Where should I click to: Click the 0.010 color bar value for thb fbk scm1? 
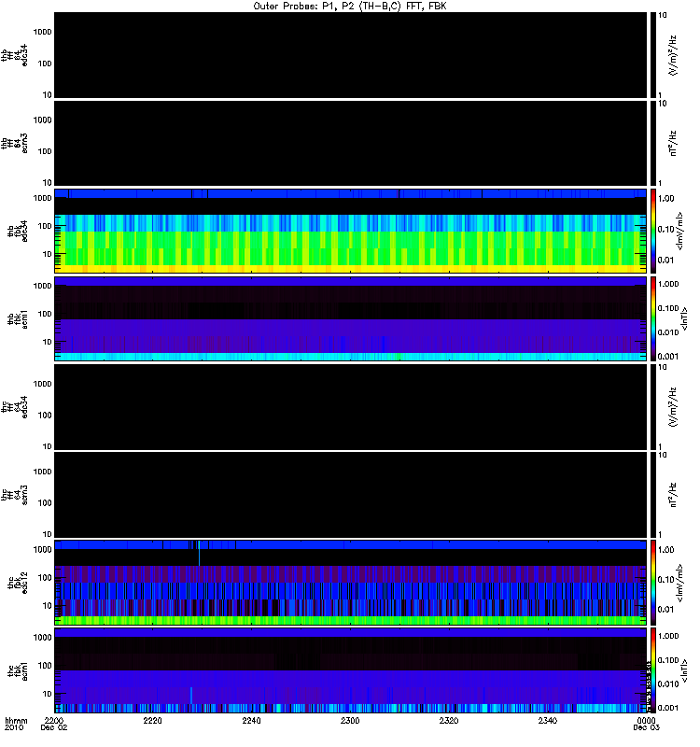coord(668,332)
